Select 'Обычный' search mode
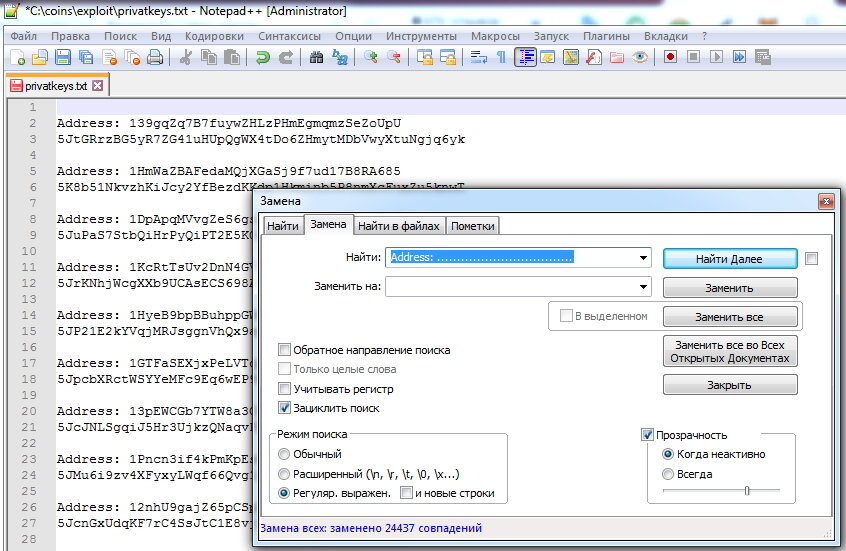The image size is (846, 551). click(284, 454)
